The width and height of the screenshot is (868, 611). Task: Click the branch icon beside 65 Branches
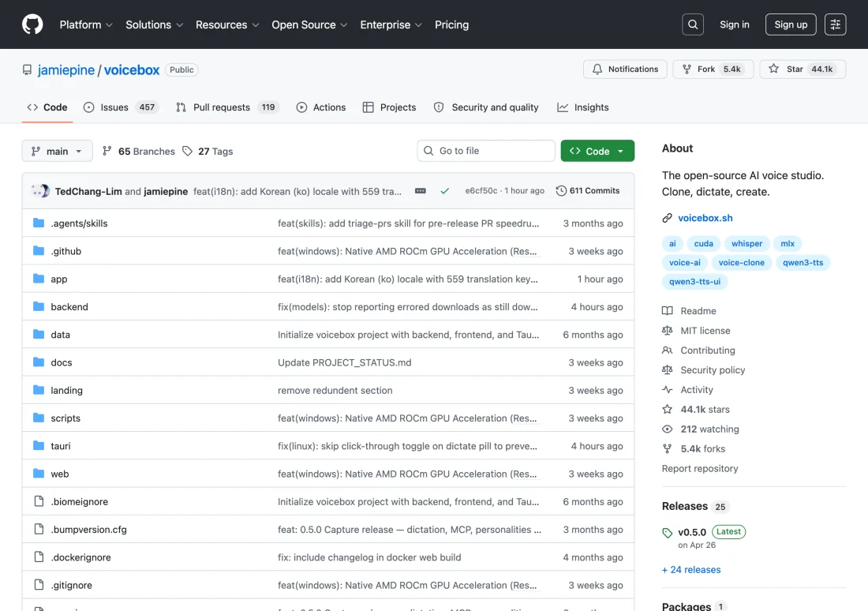(x=107, y=151)
